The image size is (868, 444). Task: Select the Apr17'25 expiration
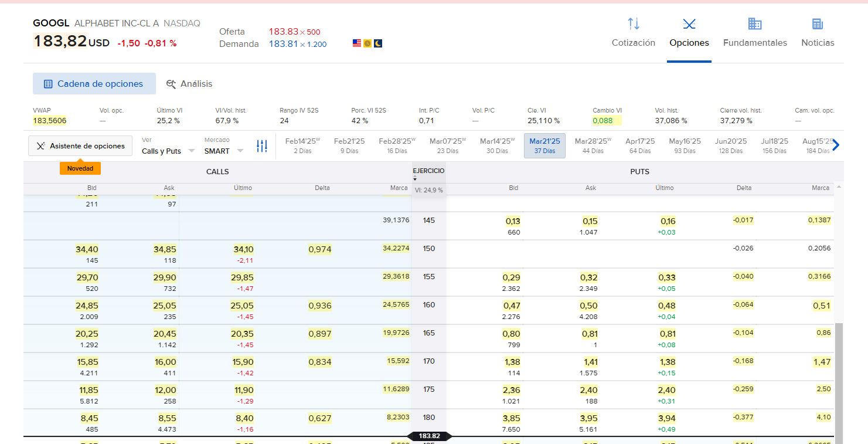[x=640, y=145]
